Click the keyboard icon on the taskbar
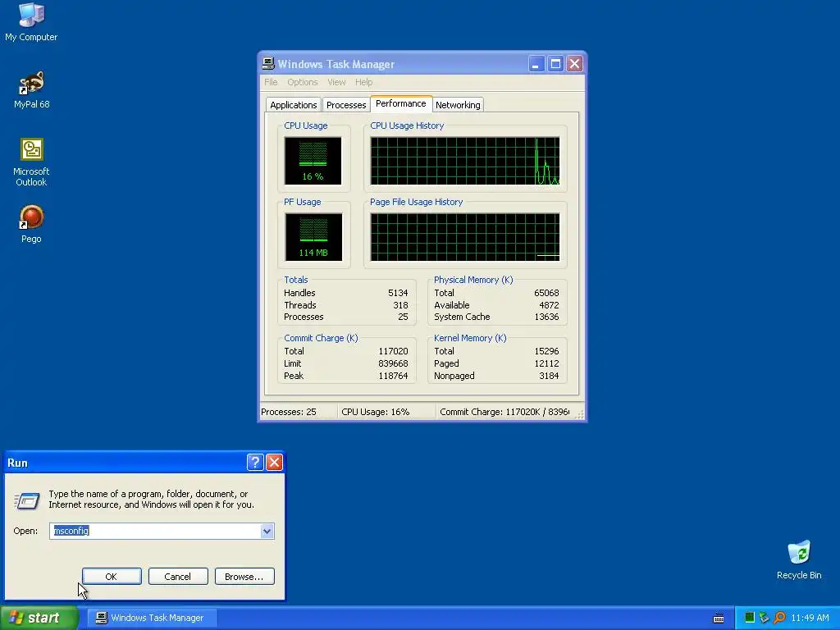 click(719, 619)
